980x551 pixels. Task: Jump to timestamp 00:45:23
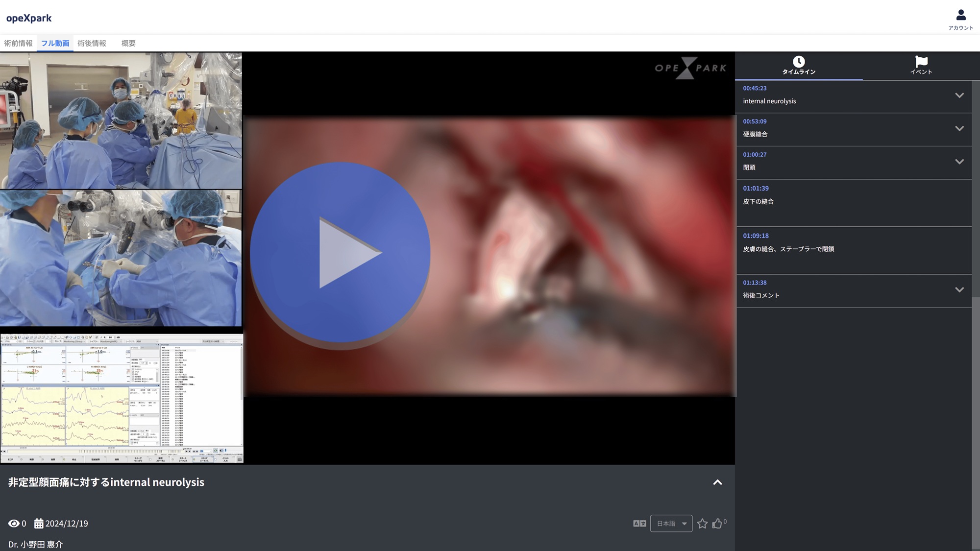755,89
